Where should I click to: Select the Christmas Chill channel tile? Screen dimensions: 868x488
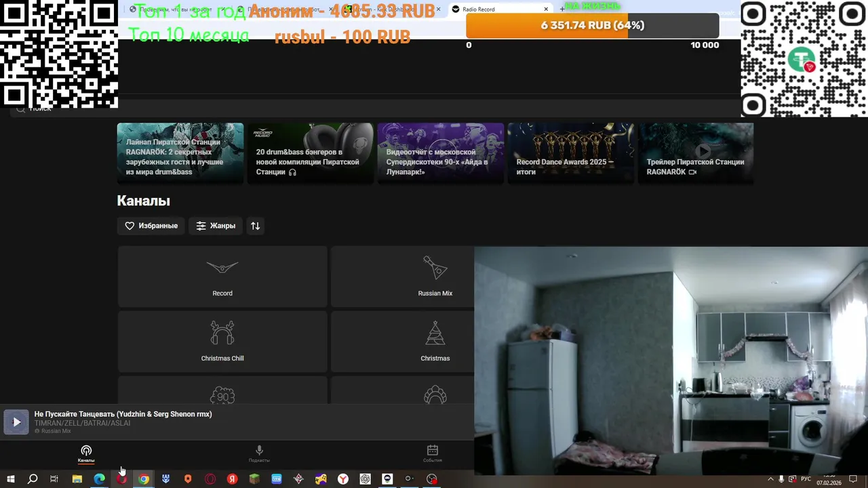click(222, 342)
